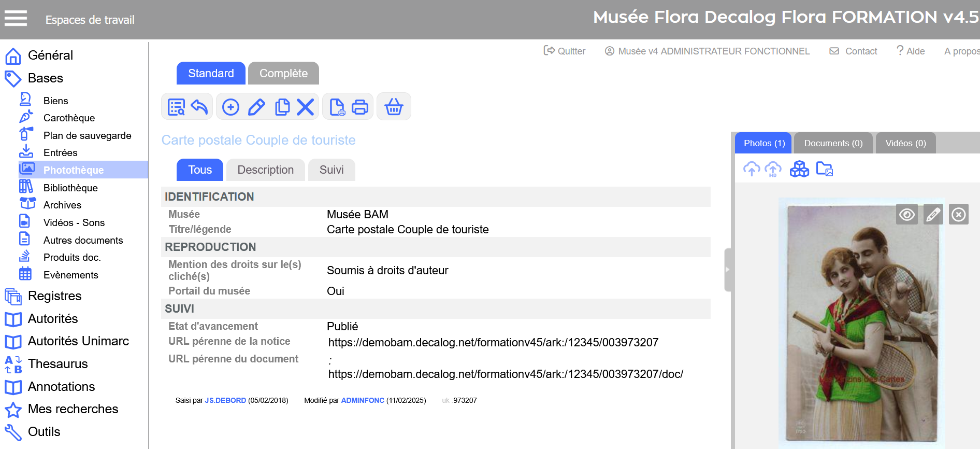Remove the photo with circled X button
Screen dimensions: 980x449
(958, 214)
